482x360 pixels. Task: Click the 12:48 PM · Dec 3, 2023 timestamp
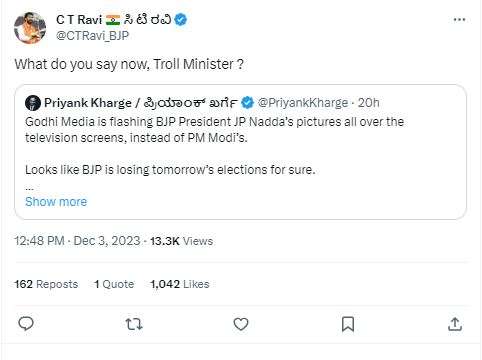[x=77, y=241]
